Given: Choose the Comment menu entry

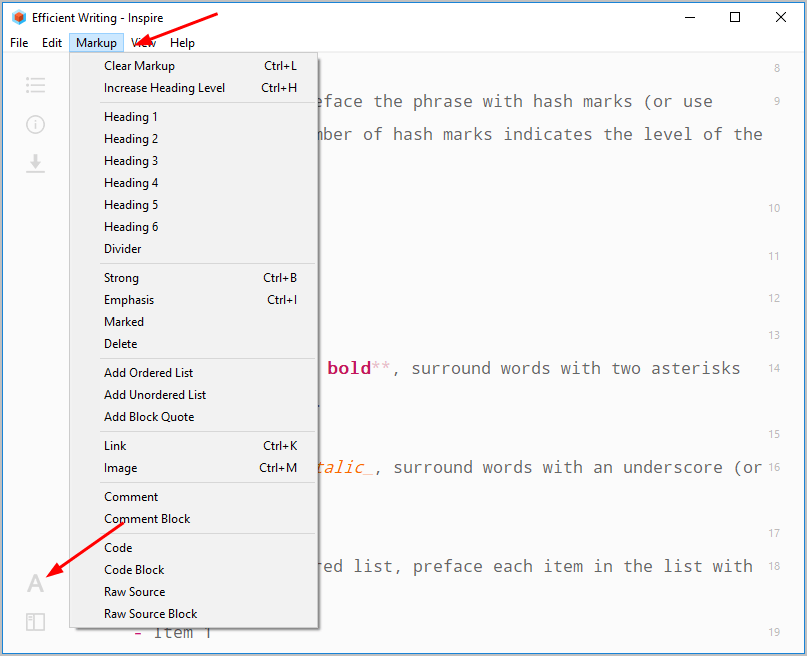Looking at the screenshot, I should [x=194, y=497].
